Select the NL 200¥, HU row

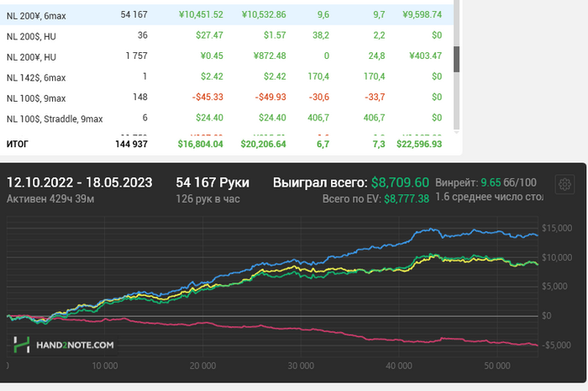click(227, 56)
